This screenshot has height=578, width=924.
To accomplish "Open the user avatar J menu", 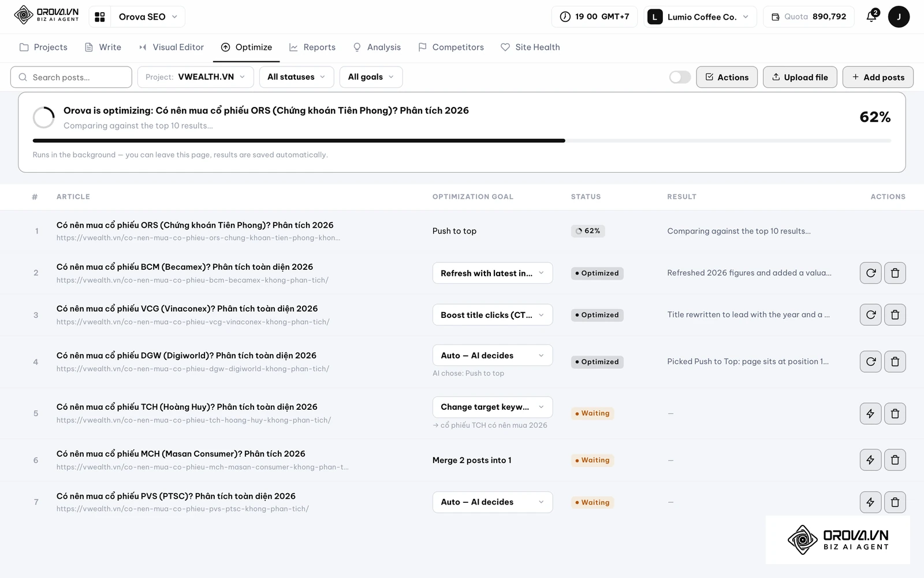I will pos(899,17).
